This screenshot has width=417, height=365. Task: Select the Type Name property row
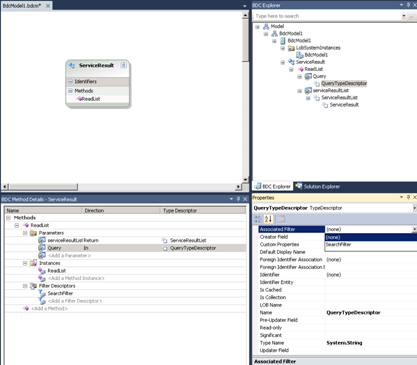(338, 343)
